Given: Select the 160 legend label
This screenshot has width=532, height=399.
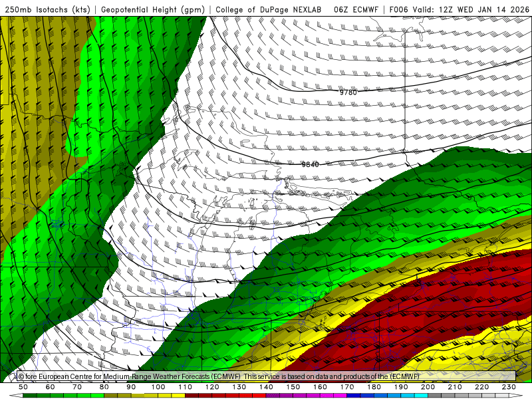Looking at the screenshot, I should tap(320, 387).
